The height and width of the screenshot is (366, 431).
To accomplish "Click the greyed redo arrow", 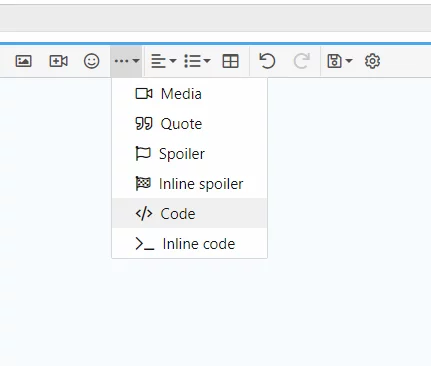I will [x=301, y=61].
